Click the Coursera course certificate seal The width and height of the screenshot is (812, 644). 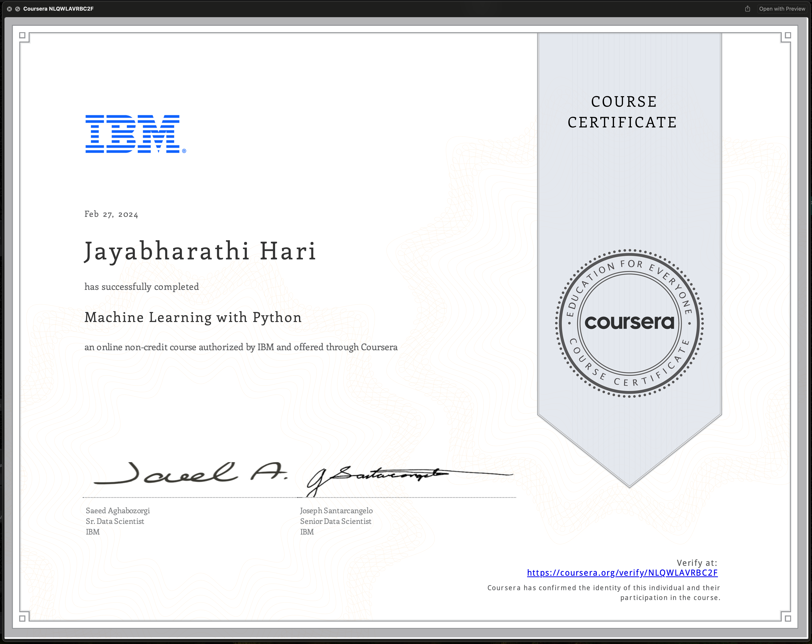tap(629, 323)
